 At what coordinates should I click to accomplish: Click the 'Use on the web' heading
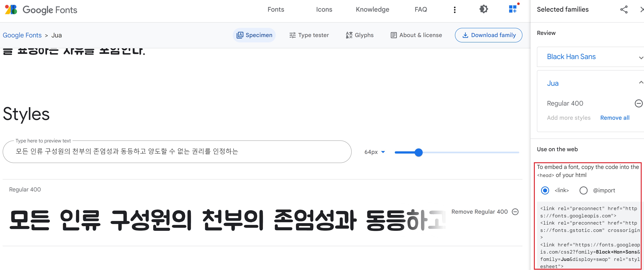tap(557, 149)
